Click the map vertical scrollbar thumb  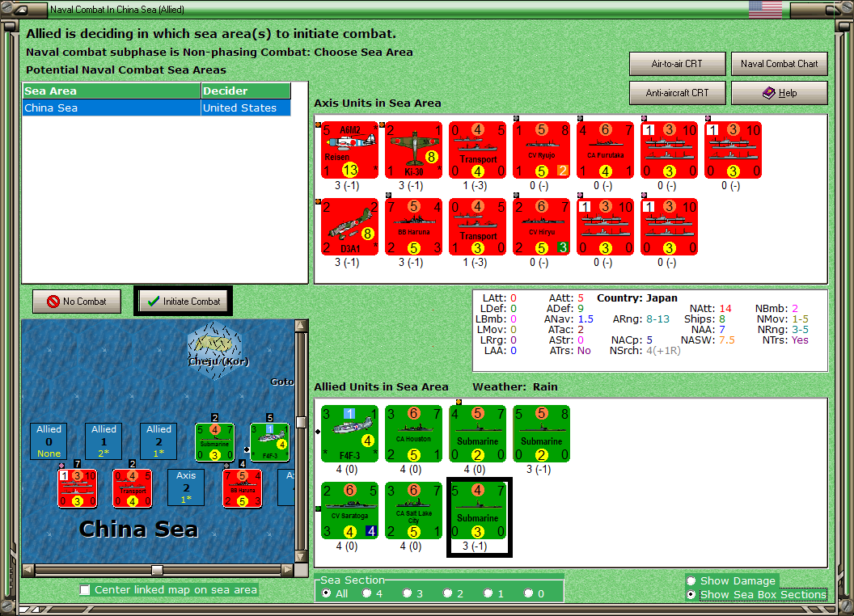(x=301, y=422)
